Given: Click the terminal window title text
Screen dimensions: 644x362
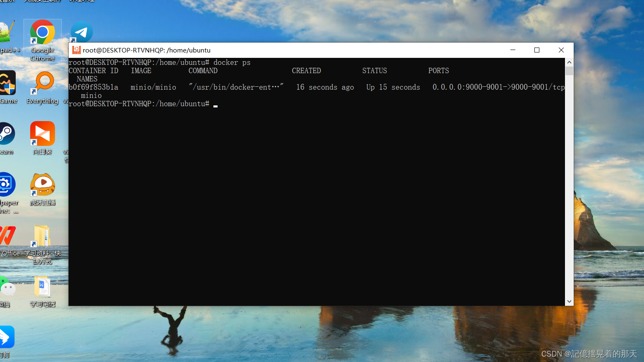Looking at the screenshot, I should 146,50.
